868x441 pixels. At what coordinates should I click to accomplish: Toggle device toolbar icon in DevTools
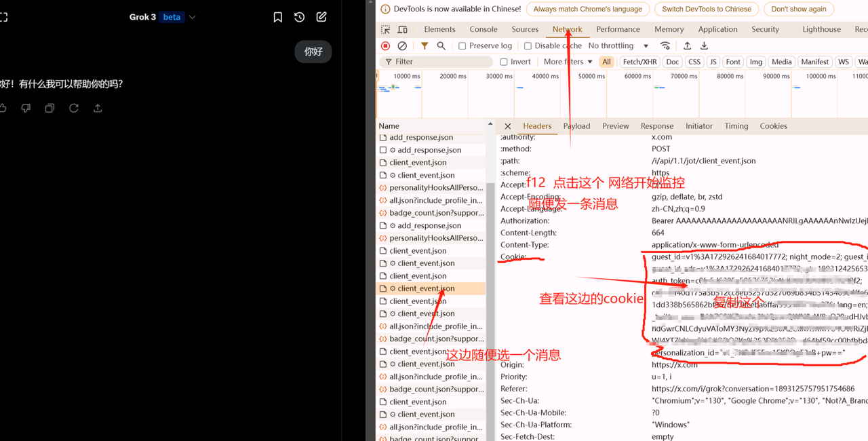click(x=402, y=29)
